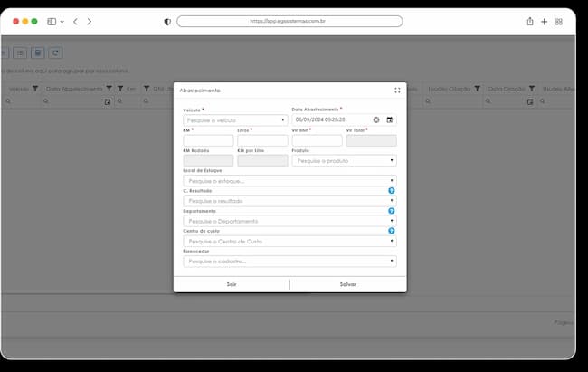
Task: Open filter for the Data Abastecimento column
Action: coord(109,89)
